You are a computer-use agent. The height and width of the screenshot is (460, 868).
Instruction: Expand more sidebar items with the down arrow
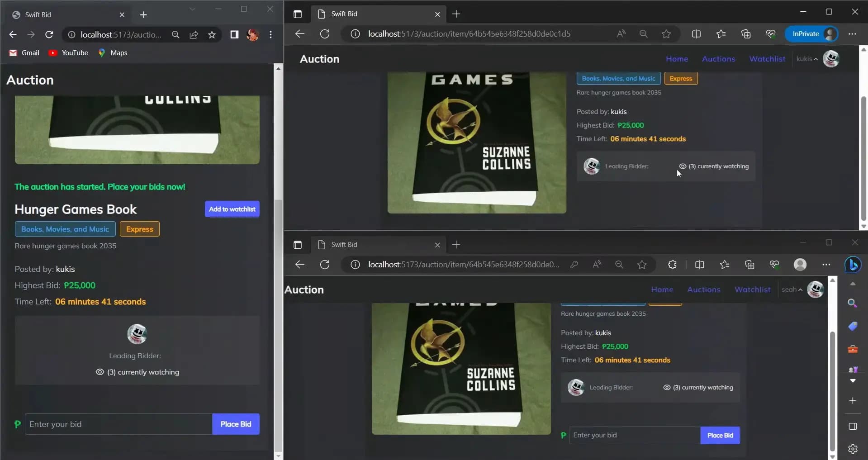coord(853,381)
